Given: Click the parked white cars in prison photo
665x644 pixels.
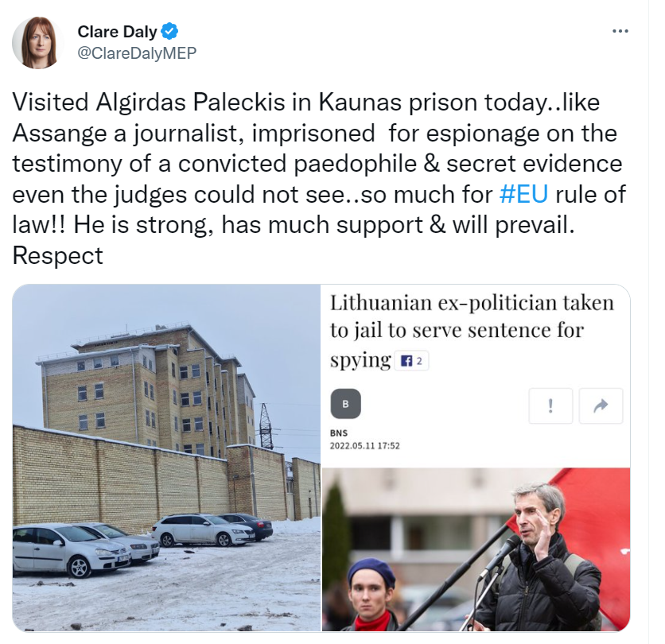Looking at the screenshot, I should point(136,543).
